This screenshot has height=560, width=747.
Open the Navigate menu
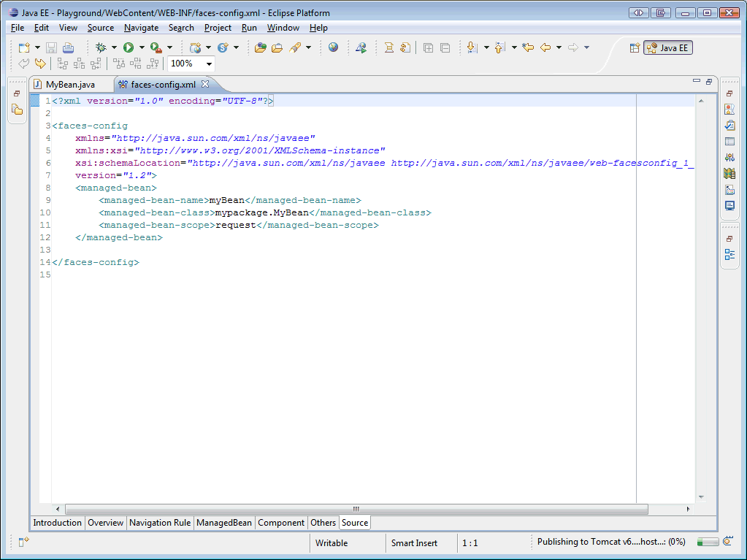click(x=141, y=28)
